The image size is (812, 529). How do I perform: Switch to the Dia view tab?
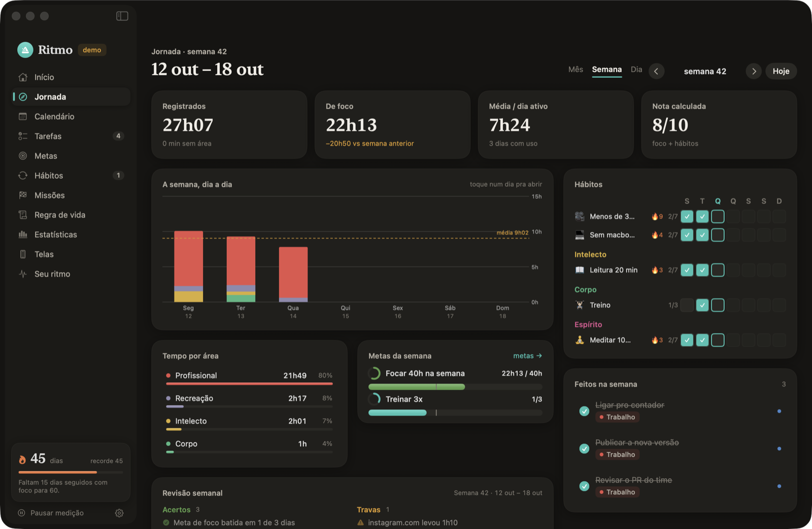pyautogui.click(x=636, y=70)
